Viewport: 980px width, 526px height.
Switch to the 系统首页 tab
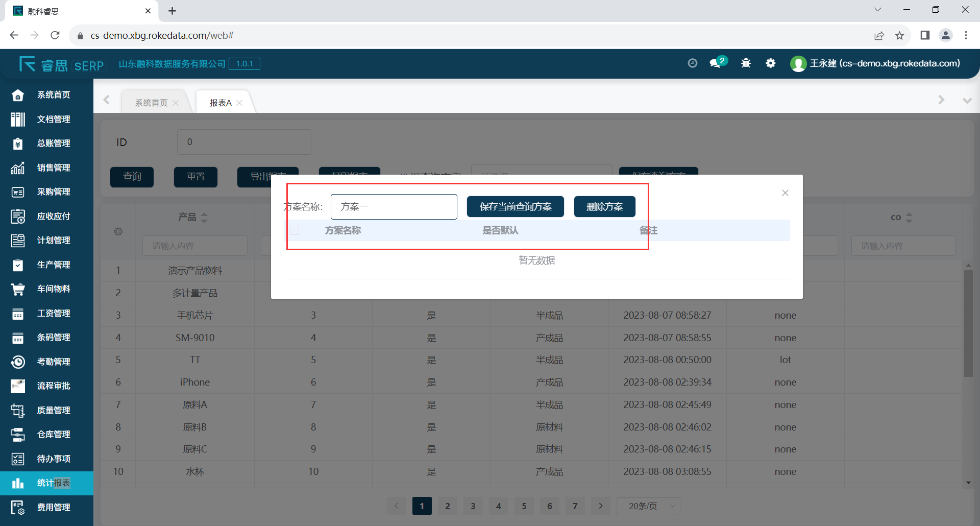pyautogui.click(x=151, y=103)
